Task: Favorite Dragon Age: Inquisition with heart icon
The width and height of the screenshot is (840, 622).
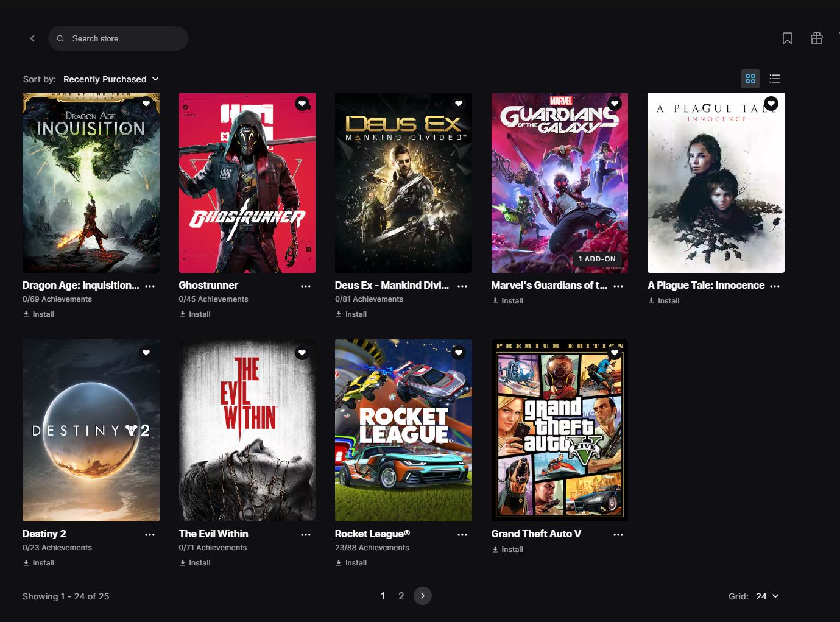Action: (x=146, y=104)
